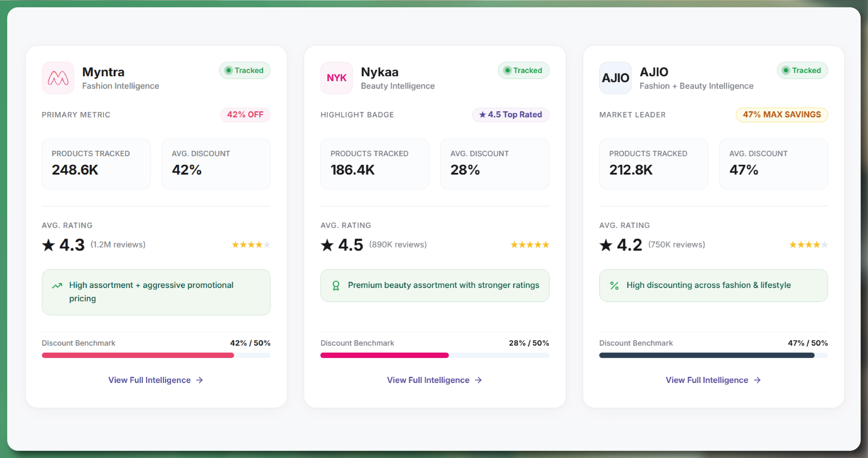Click the Tracked label in Myntra's card
Image resolution: width=868 pixels, height=458 pixels.
click(249, 70)
